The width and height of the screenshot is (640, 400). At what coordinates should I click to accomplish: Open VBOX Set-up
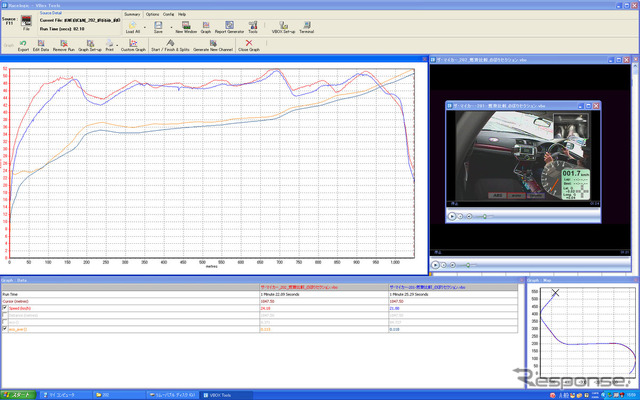point(283,25)
